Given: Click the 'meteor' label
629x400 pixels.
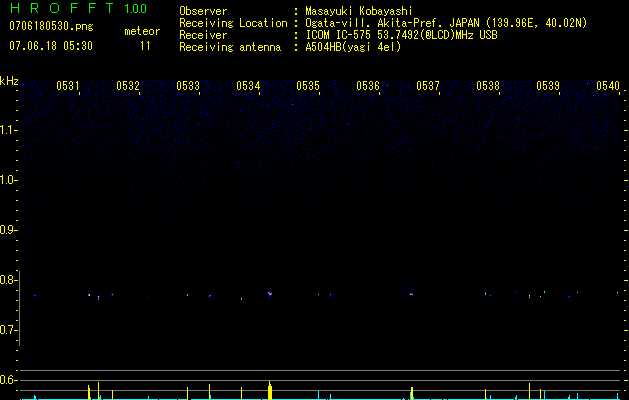Looking at the screenshot, I should click(x=142, y=31).
